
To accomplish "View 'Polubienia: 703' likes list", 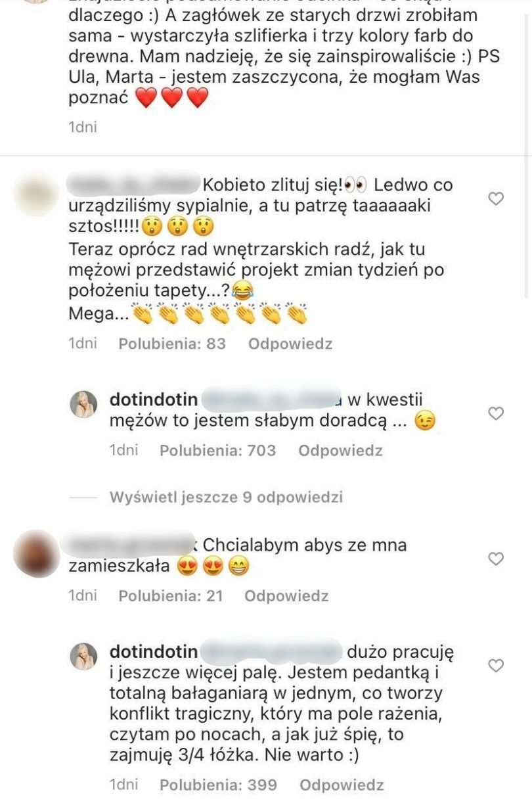I will pyautogui.click(x=218, y=451).
